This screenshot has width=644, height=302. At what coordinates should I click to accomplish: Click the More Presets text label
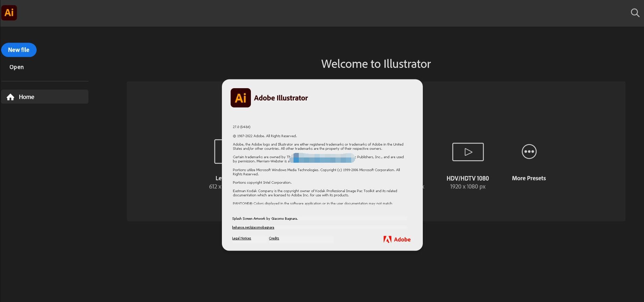coord(528,178)
